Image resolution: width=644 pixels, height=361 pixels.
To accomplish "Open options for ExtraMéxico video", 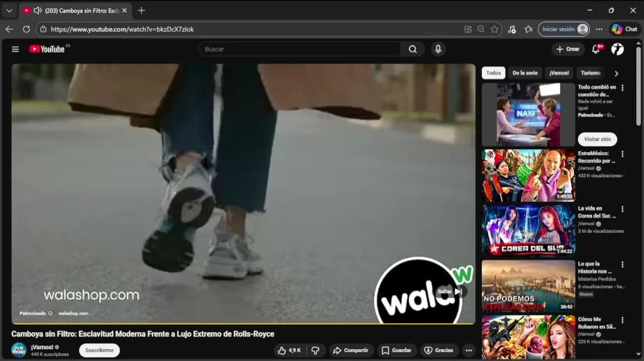I will [622, 154].
